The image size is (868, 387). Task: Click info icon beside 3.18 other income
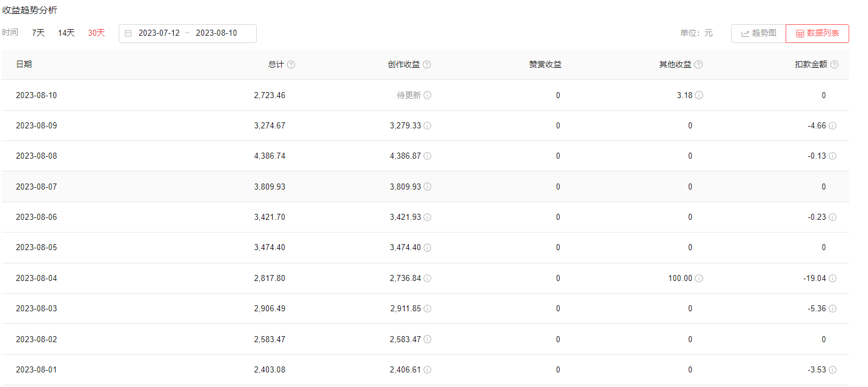699,95
